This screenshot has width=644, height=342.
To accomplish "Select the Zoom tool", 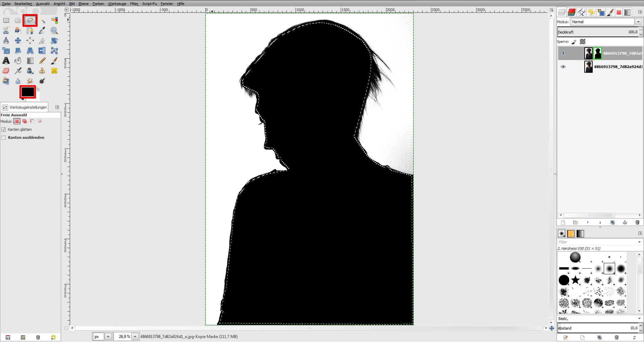I will (54, 31).
